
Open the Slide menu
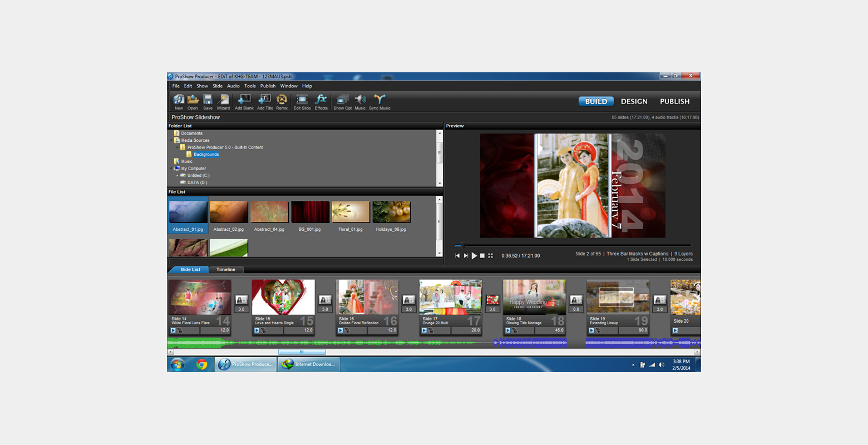tap(218, 86)
